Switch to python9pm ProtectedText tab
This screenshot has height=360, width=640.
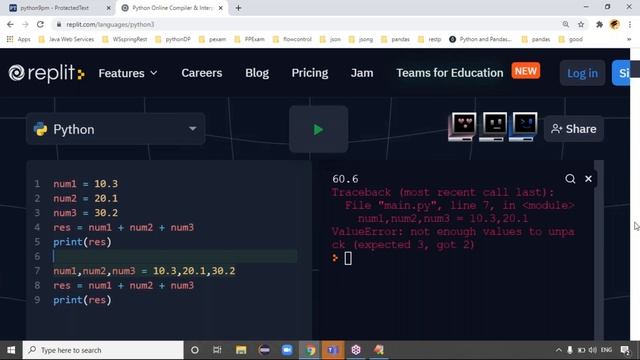(54, 8)
